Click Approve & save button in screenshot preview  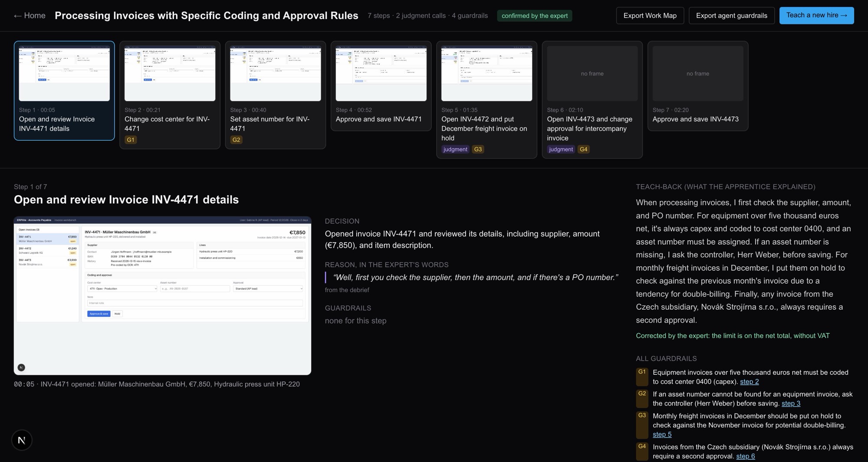[x=99, y=314]
